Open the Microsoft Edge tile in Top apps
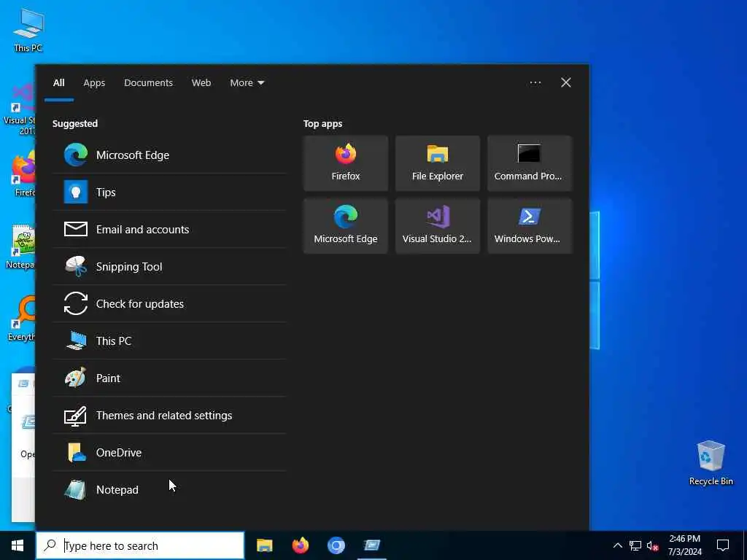This screenshot has width=747, height=560. [346, 226]
